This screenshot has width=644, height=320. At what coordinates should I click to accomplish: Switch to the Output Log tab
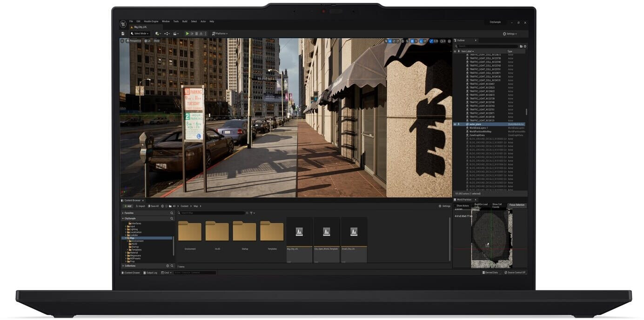(x=151, y=273)
